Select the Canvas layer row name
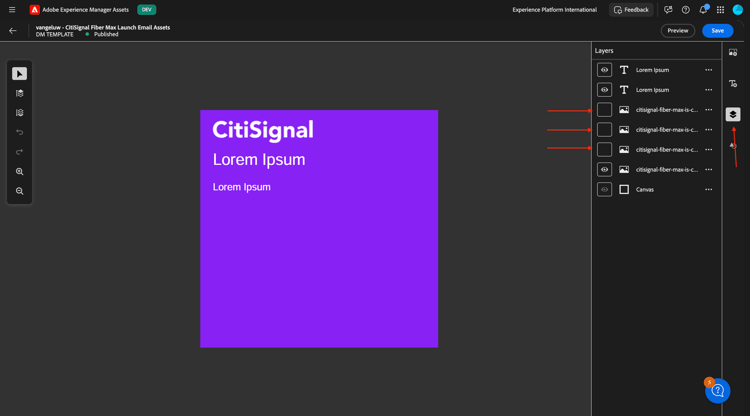 coord(645,189)
